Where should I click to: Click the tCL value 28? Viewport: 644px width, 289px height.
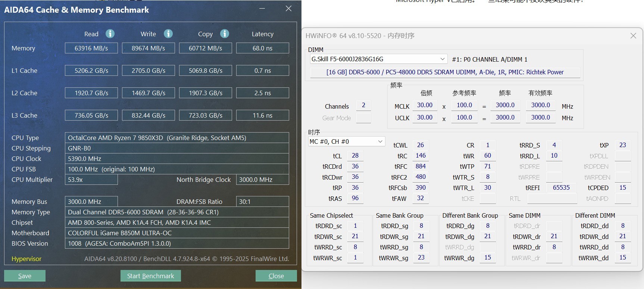(x=355, y=156)
